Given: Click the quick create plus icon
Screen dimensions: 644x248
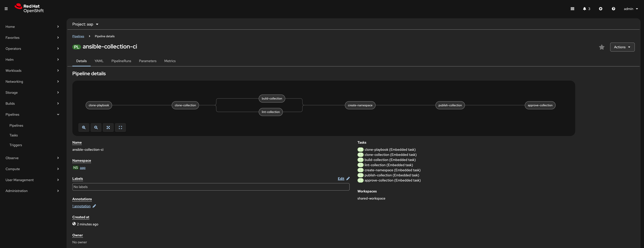Looking at the screenshot, I should click(x=601, y=9).
